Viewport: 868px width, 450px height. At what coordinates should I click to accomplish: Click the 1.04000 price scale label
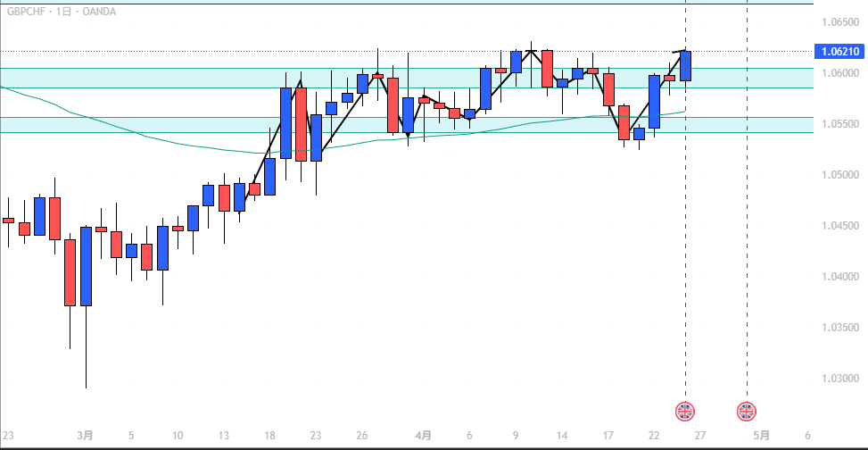click(839, 277)
